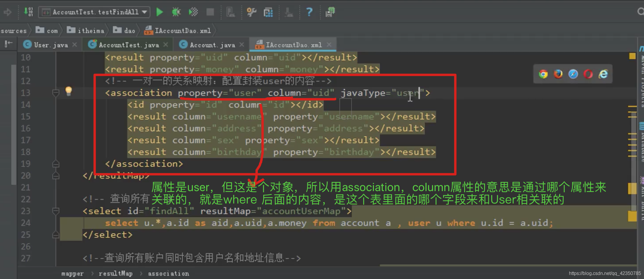Click the intention lightbulb on line 13
Image resolution: width=644 pixels, height=279 pixels.
69,91
